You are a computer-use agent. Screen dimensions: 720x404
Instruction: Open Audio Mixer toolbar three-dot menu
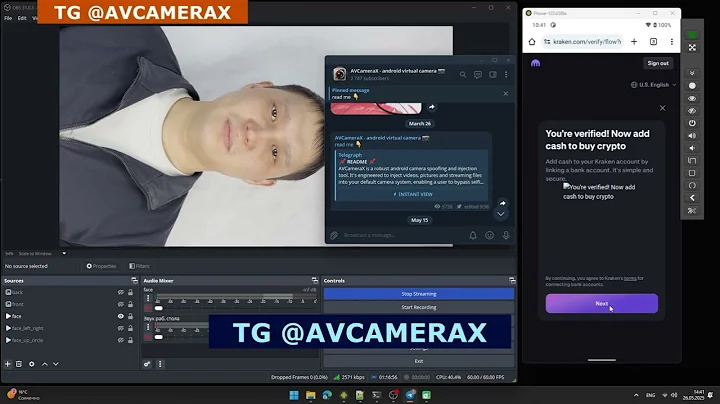pyautogui.click(x=160, y=364)
